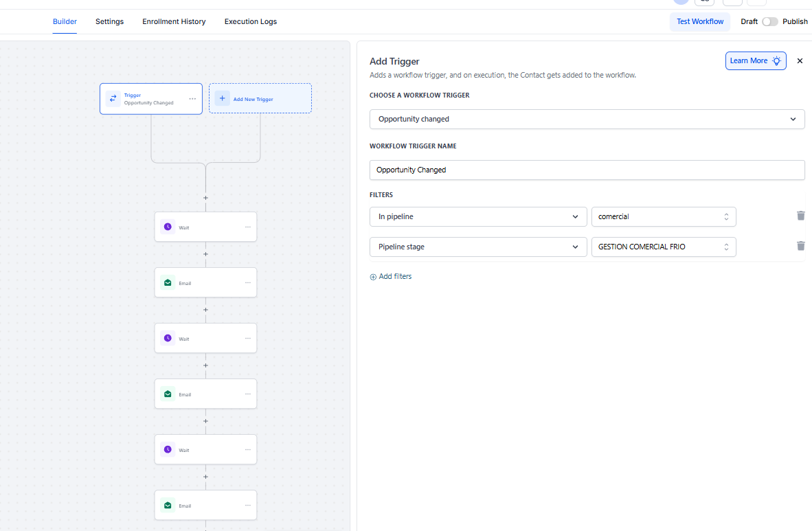Image resolution: width=812 pixels, height=531 pixels.
Task: Click the first Wait step clock icon
Action: (168, 227)
